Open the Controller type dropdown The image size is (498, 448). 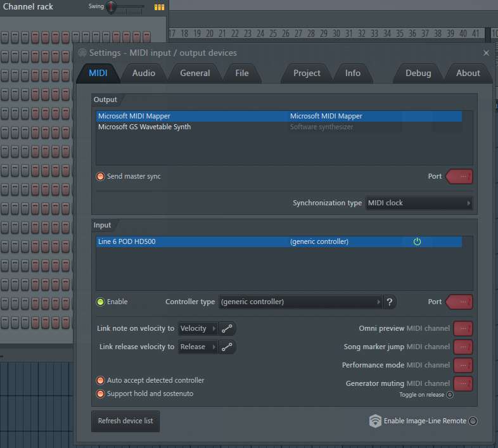pos(301,302)
